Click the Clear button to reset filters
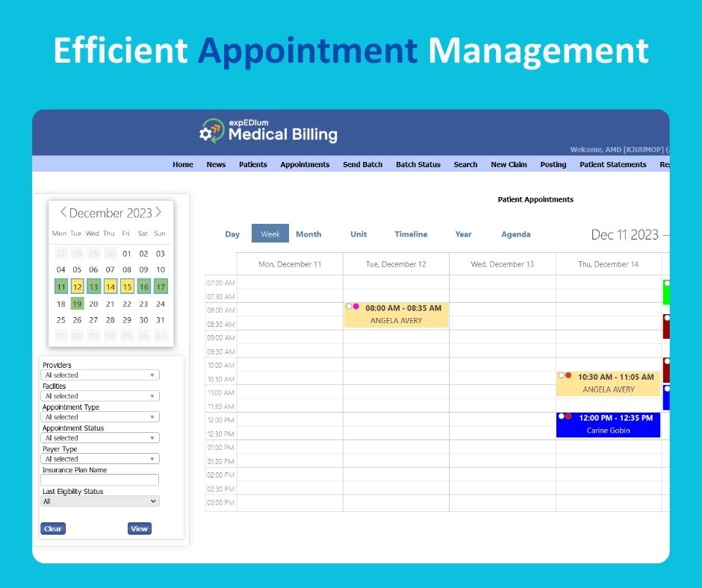The image size is (702, 588). pyautogui.click(x=52, y=528)
